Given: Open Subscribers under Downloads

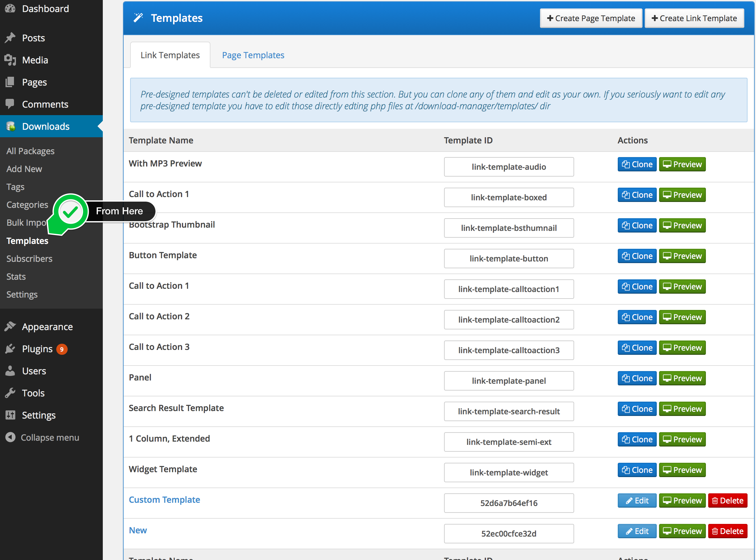Looking at the screenshot, I should coord(29,259).
